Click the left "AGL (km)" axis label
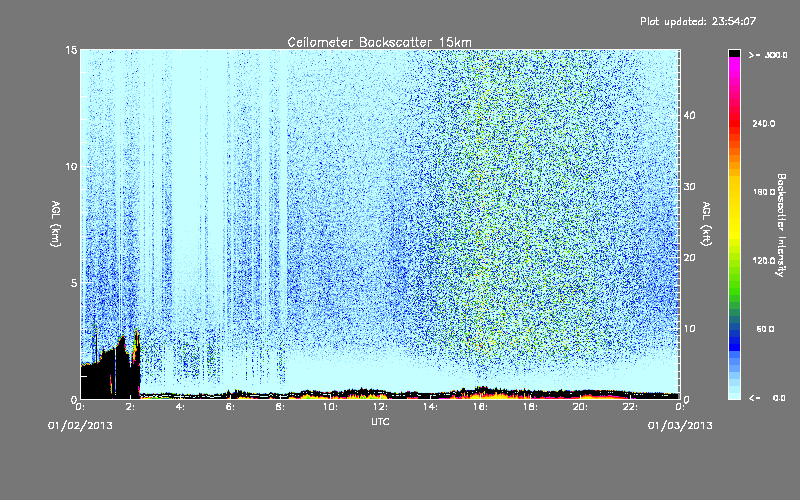The image size is (800, 500). pyautogui.click(x=56, y=224)
